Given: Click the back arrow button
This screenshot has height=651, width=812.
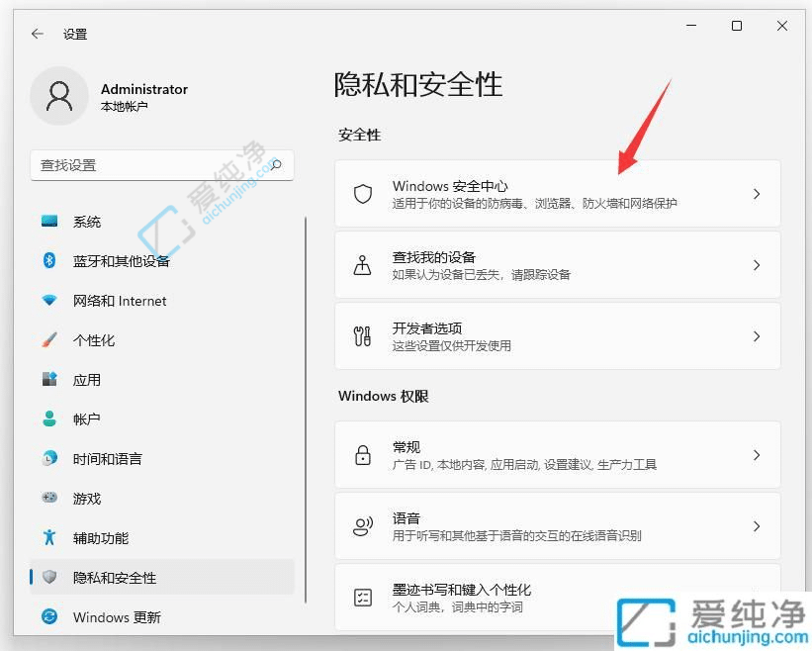Looking at the screenshot, I should pyautogui.click(x=36, y=33).
